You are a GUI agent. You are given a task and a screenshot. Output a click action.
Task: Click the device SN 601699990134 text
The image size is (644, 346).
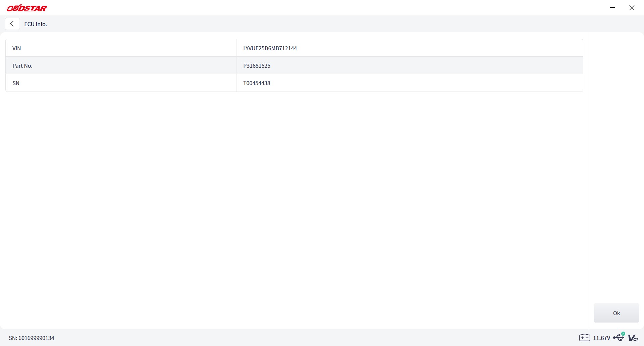(32, 338)
